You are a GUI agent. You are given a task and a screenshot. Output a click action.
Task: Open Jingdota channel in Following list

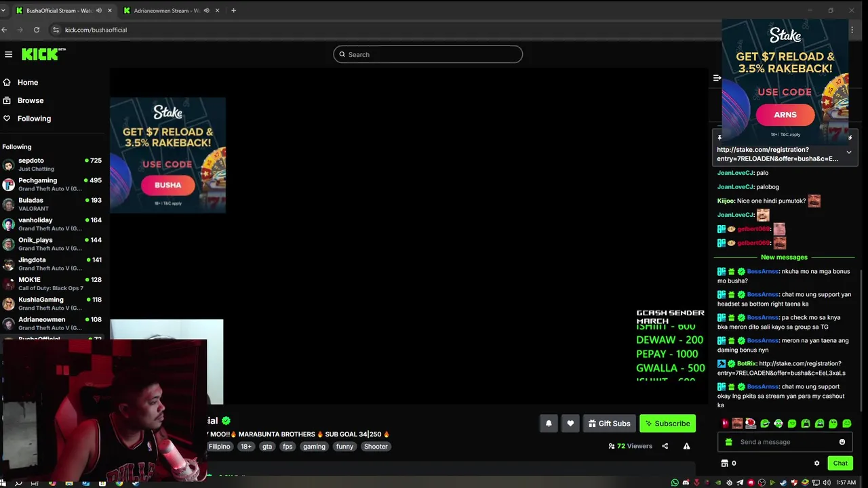point(52,264)
